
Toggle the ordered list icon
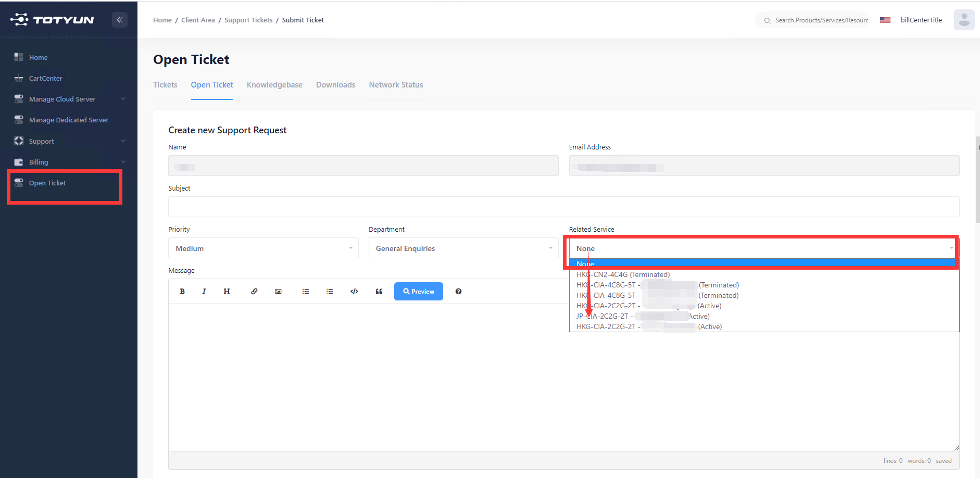(330, 292)
